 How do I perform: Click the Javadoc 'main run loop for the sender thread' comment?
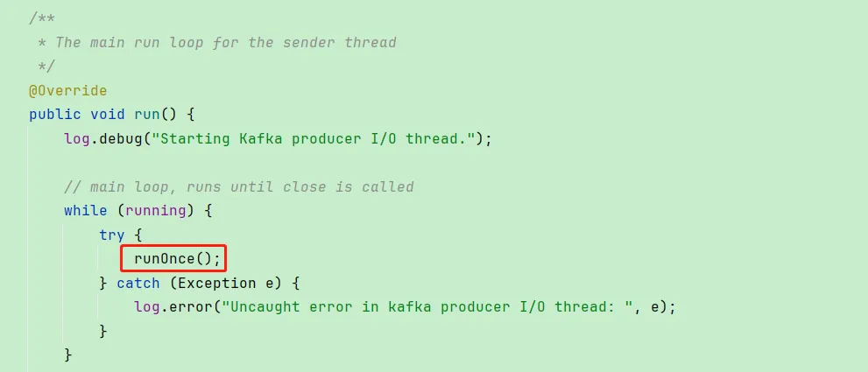226,43
